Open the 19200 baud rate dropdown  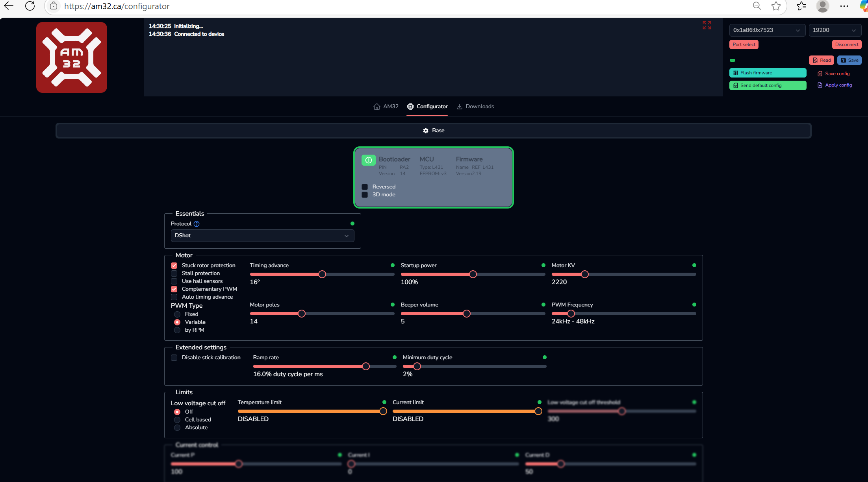click(x=835, y=30)
